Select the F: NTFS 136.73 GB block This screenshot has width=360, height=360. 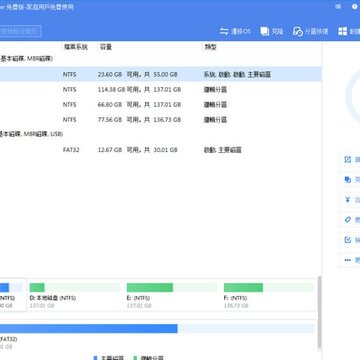[x=269, y=295]
